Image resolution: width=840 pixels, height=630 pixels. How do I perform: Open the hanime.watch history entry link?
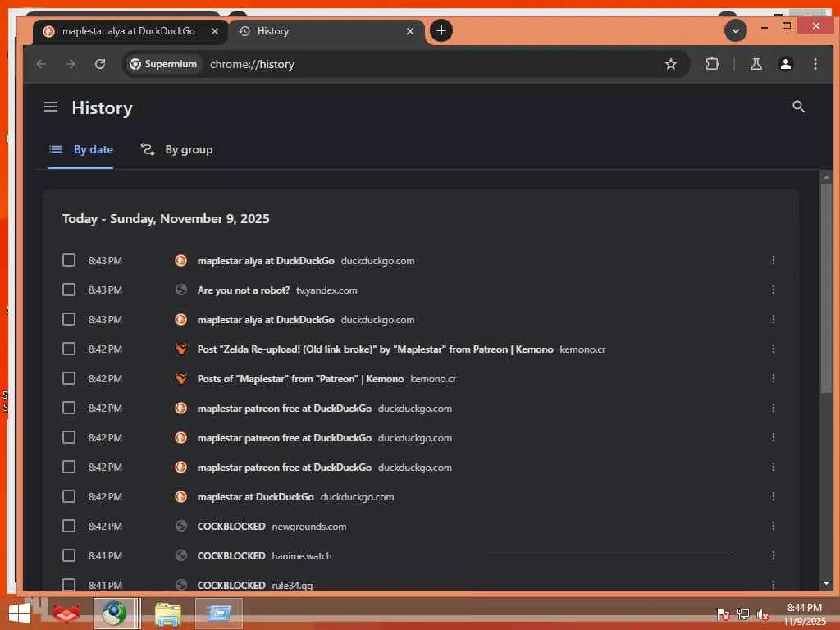click(x=231, y=555)
